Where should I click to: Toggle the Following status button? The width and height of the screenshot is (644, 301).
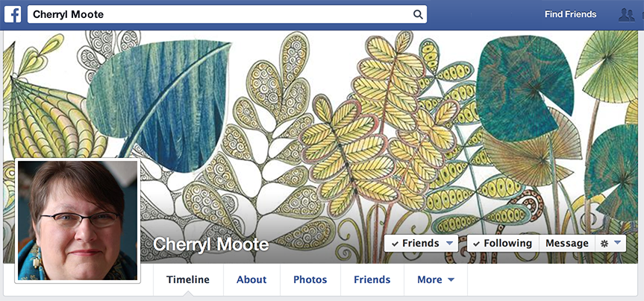503,243
